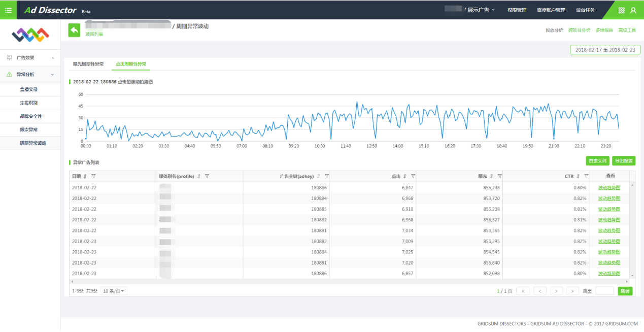The width and height of the screenshot is (644, 332).
Task: Go to next page of results
Action: click(x=556, y=291)
